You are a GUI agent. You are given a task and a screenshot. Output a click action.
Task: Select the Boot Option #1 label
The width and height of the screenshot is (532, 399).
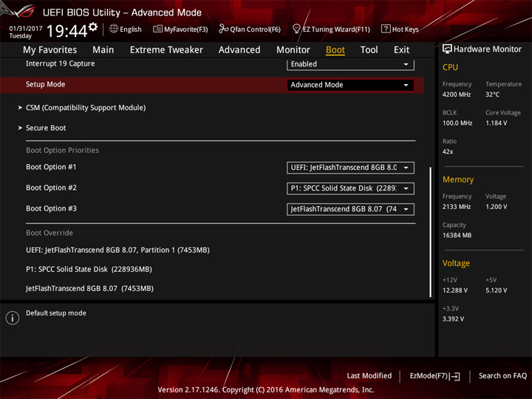(51, 167)
